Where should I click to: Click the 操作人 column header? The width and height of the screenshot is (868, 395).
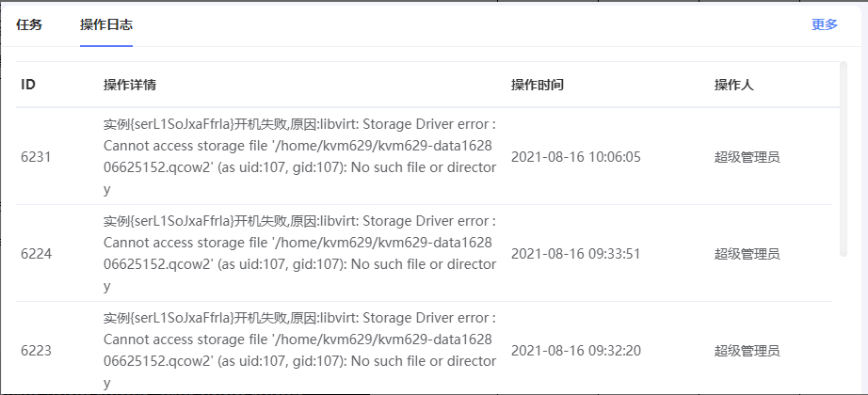tap(734, 86)
